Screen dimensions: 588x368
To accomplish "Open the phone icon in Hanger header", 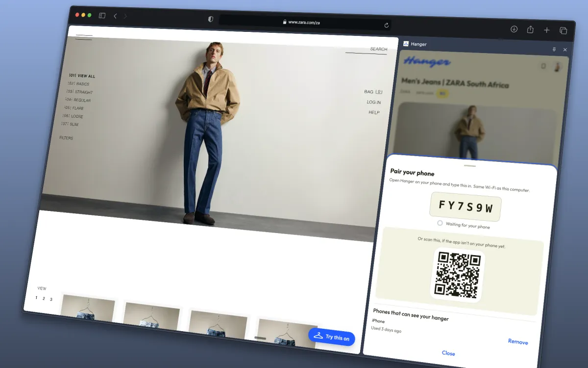I will point(543,66).
